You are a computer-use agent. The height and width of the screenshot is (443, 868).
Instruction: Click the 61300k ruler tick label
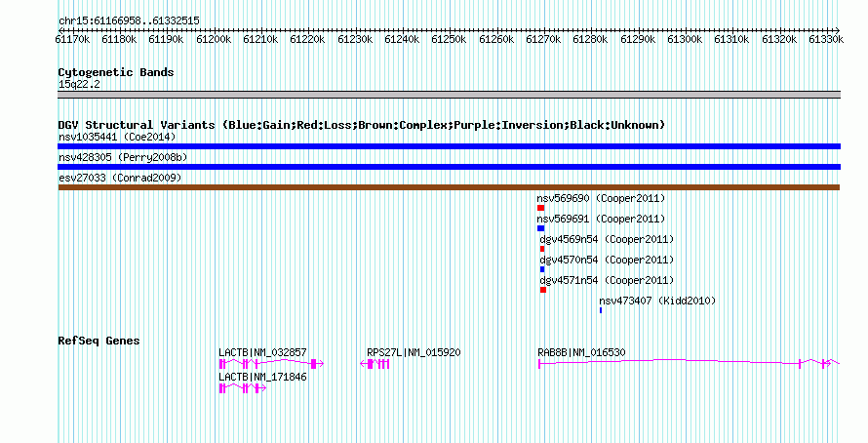[685, 39]
